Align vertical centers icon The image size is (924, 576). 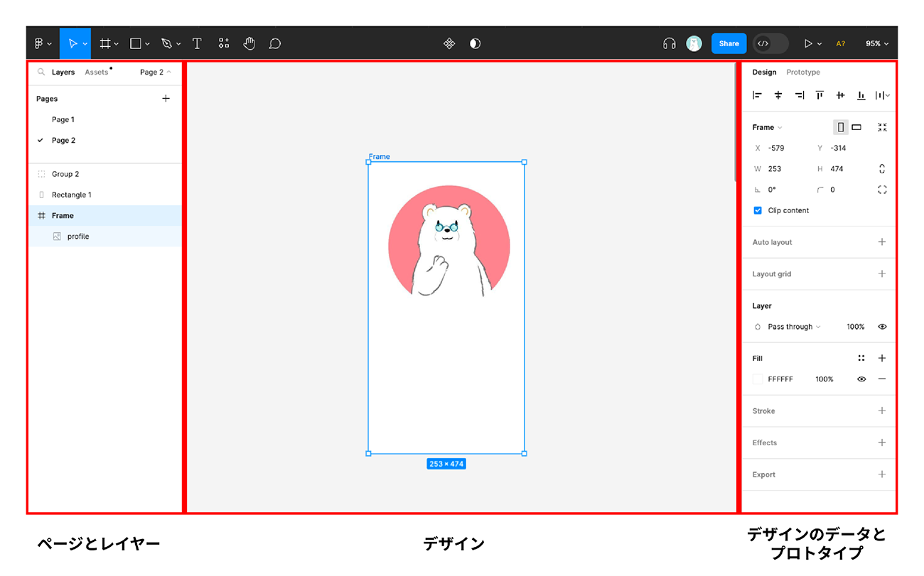[840, 95]
